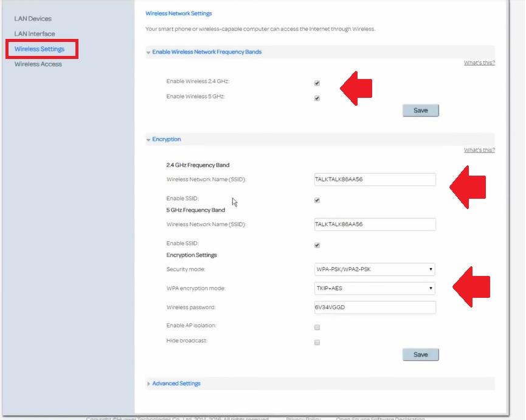Disable the Enable Wireless 5 GHz checkbox
The height and width of the screenshot is (420, 526).
(317, 98)
